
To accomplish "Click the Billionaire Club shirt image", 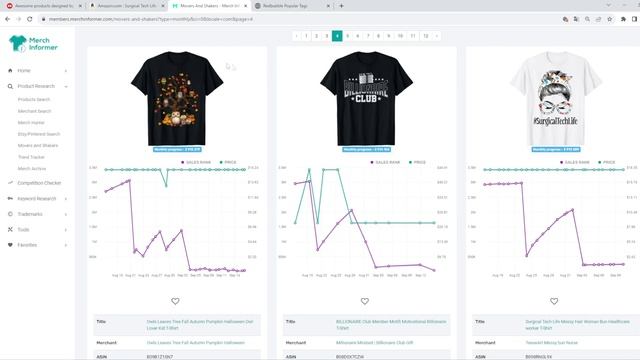I will (x=366, y=98).
